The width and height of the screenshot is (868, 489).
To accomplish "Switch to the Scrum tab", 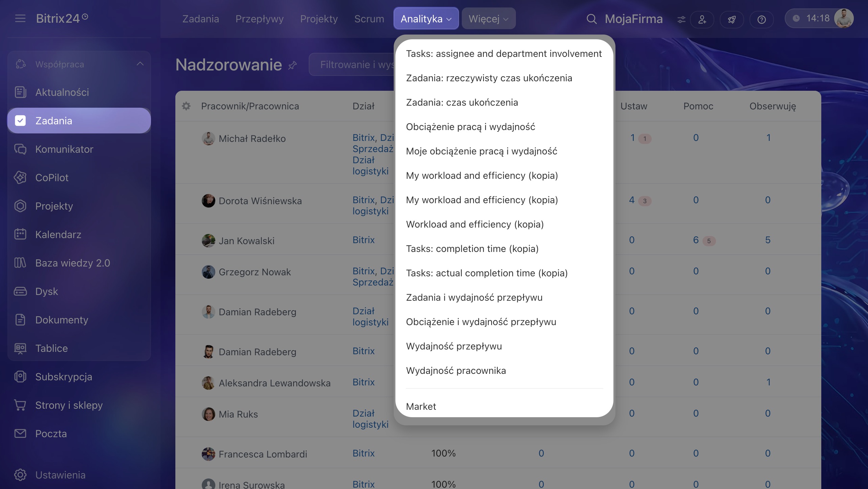I will (x=369, y=19).
